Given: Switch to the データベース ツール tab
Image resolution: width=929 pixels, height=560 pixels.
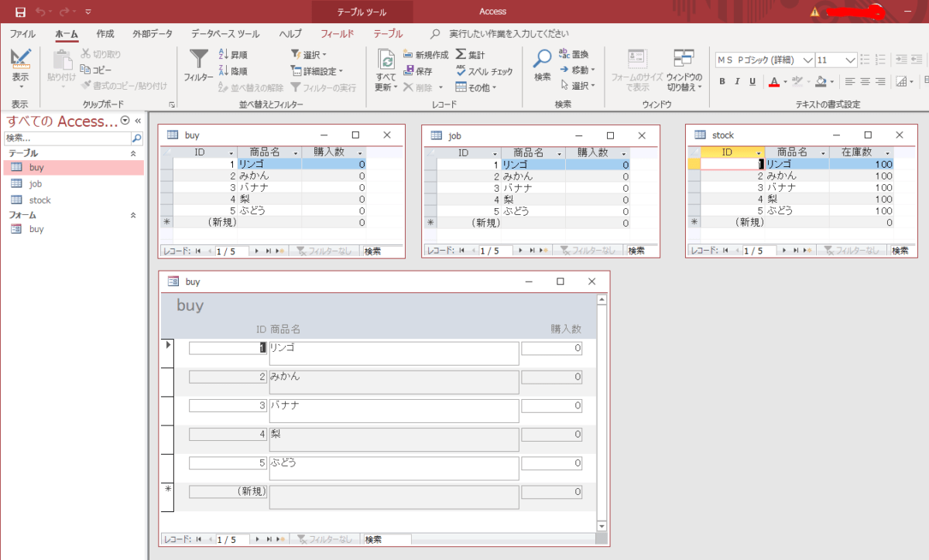Looking at the screenshot, I should [225, 34].
